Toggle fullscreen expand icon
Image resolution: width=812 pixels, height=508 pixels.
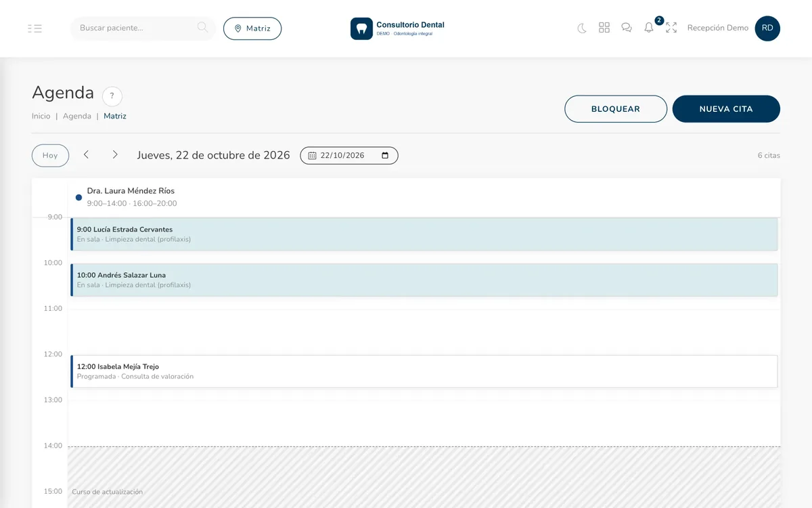(x=671, y=28)
